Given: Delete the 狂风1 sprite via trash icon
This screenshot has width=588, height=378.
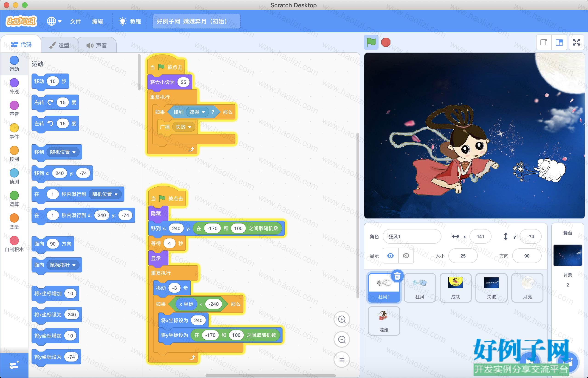Looking at the screenshot, I should point(397,277).
